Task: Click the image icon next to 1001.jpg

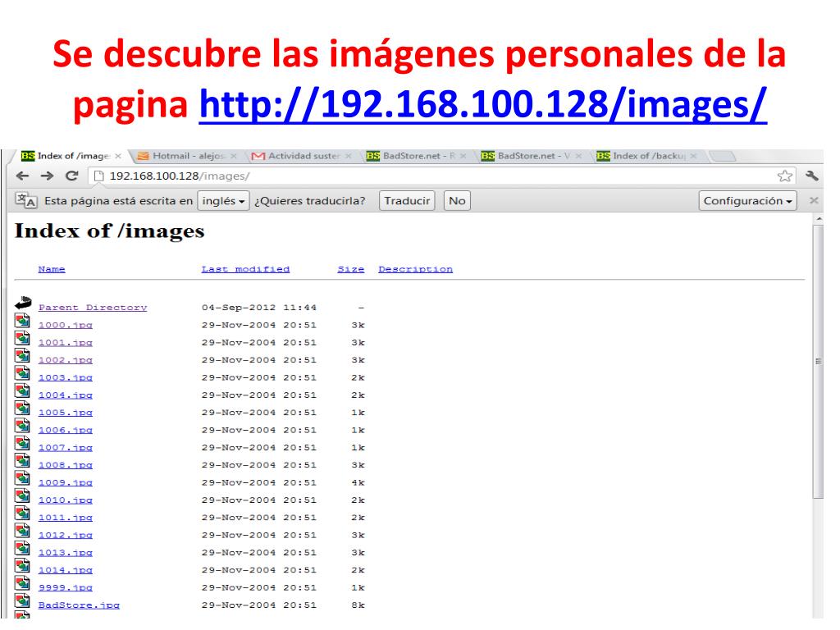Action: point(22,339)
